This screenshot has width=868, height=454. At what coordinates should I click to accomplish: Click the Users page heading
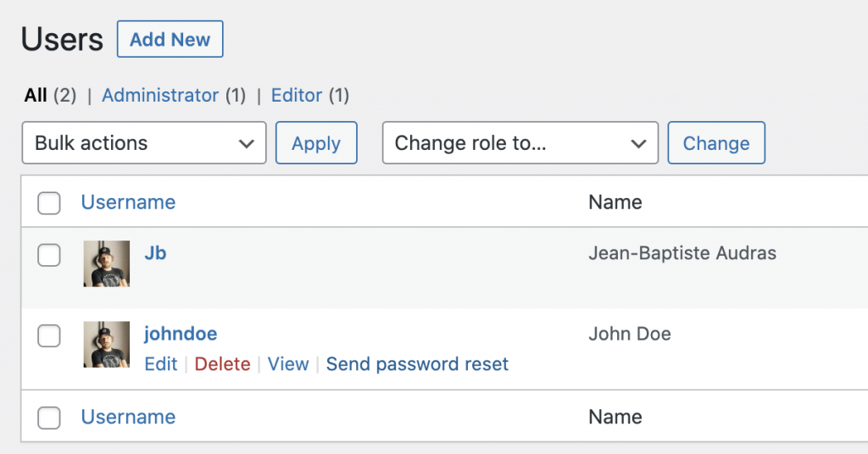pyautogui.click(x=62, y=39)
